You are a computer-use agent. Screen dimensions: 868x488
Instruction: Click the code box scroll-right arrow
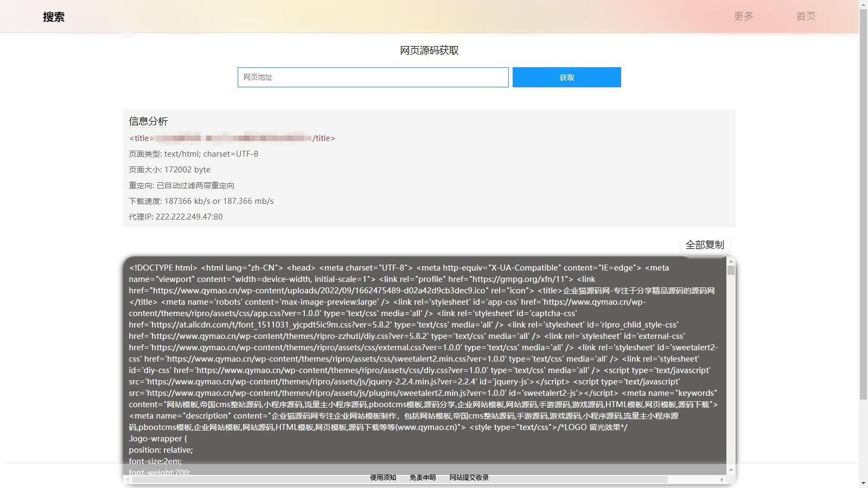point(722,480)
